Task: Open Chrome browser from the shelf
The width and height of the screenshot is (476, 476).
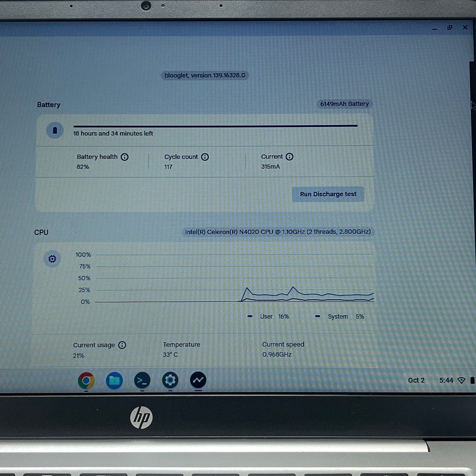Action: [x=86, y=380]
